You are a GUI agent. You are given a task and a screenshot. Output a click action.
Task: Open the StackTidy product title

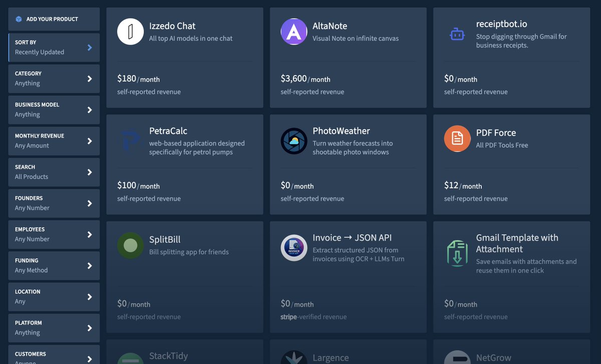click(x=169, y=356)
